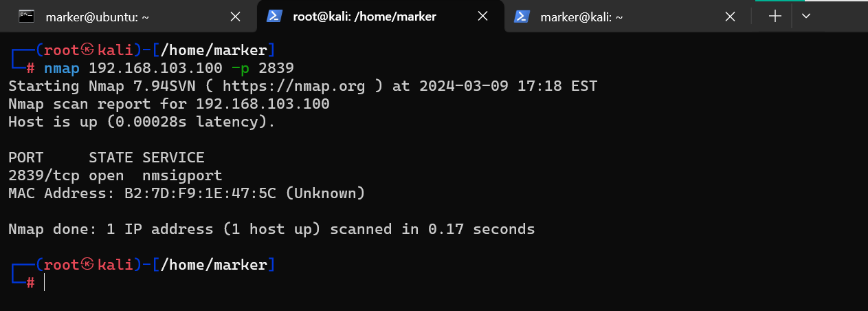Screen dimensions: 868x311
Task: Click the 2839/tcp open port result line
Action: (115, 175)
